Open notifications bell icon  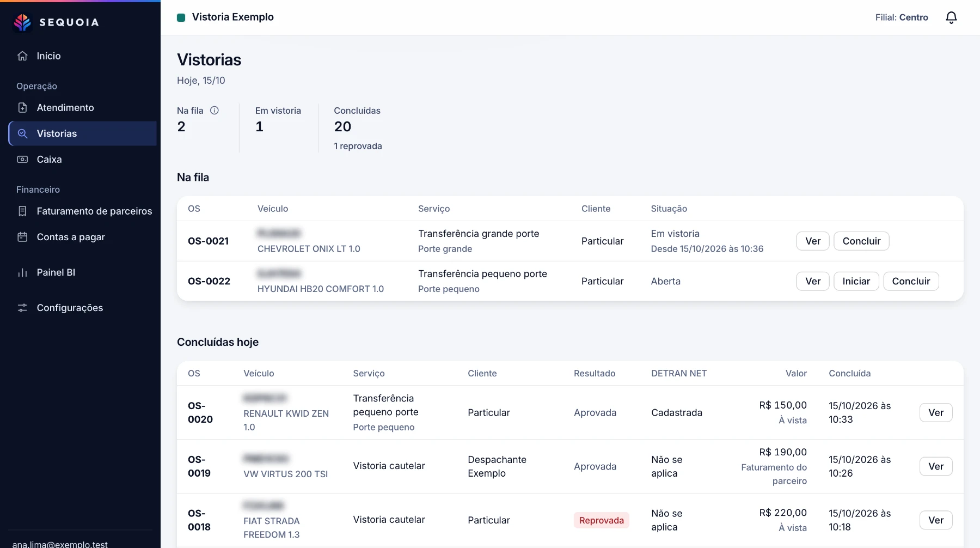click(x=951, y=17)
